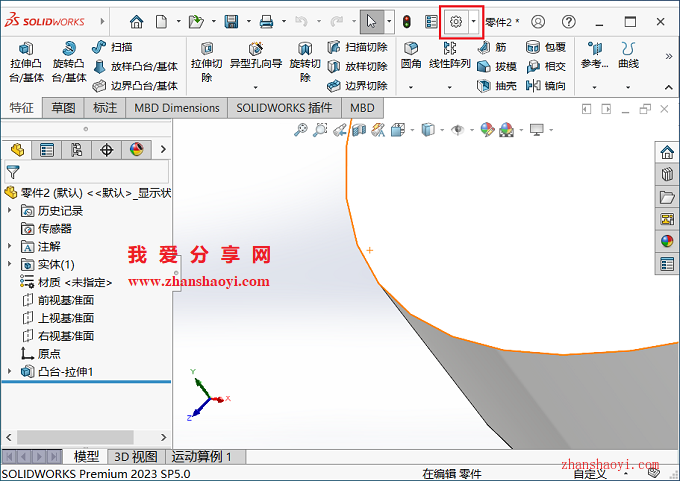Show more manager tabs with right chevron
Image resolution: width=680 pixels, height=481 pixels.
tap(163, 149)
